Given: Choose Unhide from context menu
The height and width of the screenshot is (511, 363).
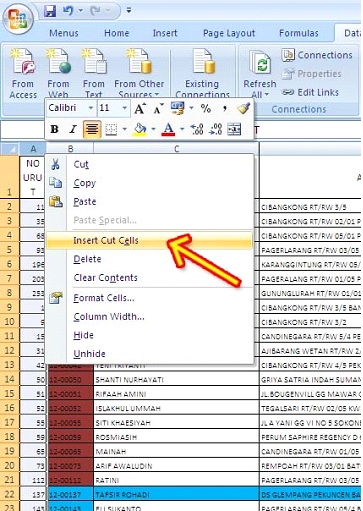Looking at the screenshot, I should click(149, 354).
